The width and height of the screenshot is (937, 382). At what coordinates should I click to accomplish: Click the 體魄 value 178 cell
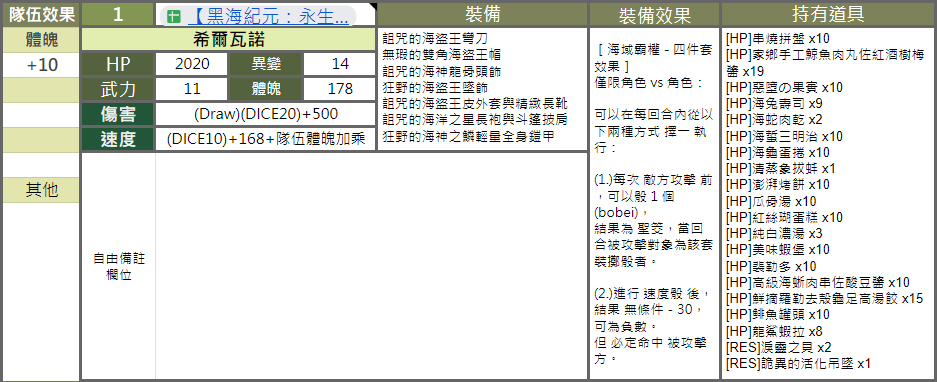pyautogui.click(x=340, y=89)
